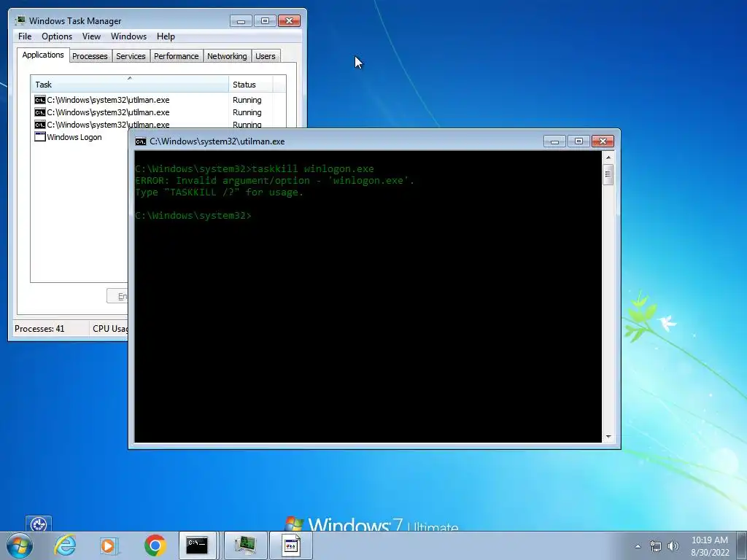Switch to the Networking tab
747x560 pixels.
227,56
